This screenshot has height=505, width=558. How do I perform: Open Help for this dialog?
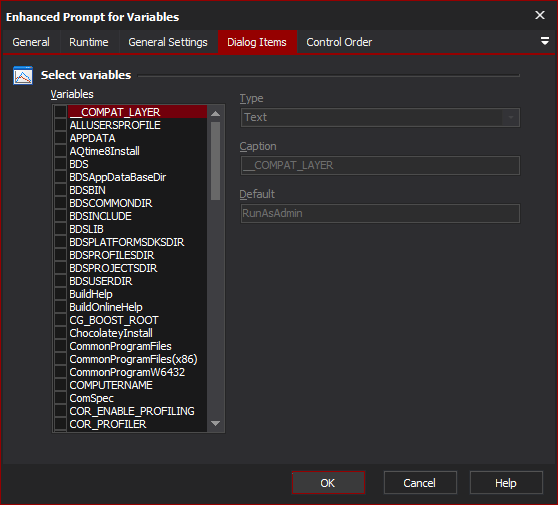pyautogui.click(x=506, y=483)
